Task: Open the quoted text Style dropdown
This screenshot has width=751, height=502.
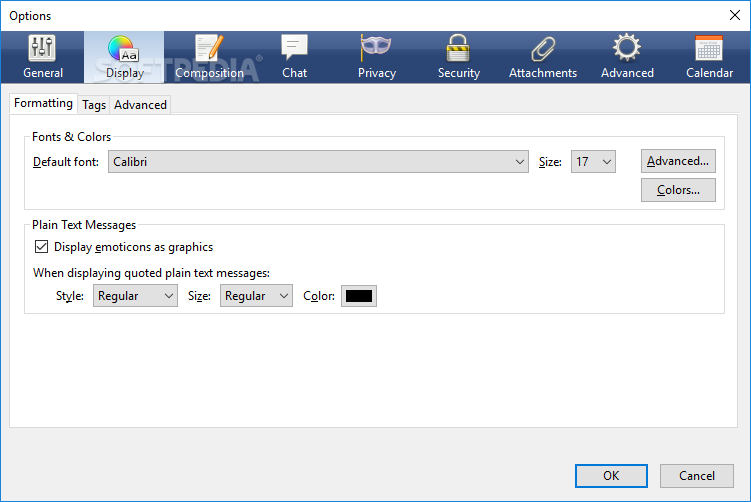Action: coord(135,296)
